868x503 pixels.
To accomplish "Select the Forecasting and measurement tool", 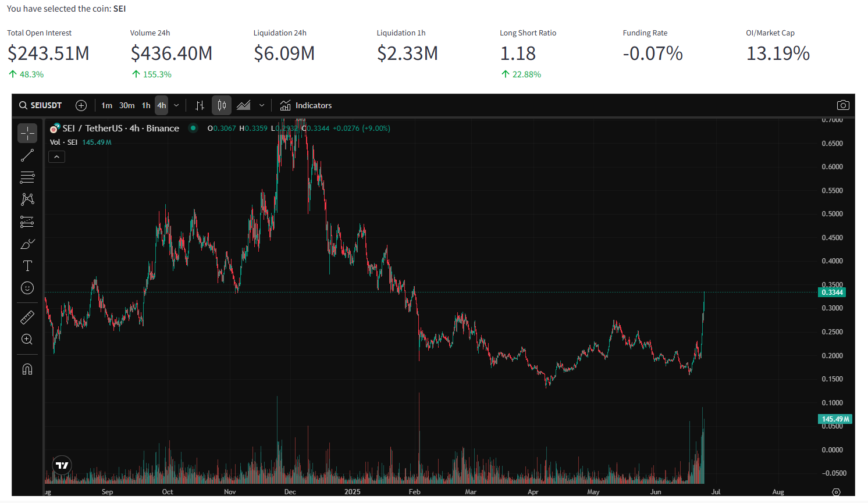I will click(x=27, y=222).
